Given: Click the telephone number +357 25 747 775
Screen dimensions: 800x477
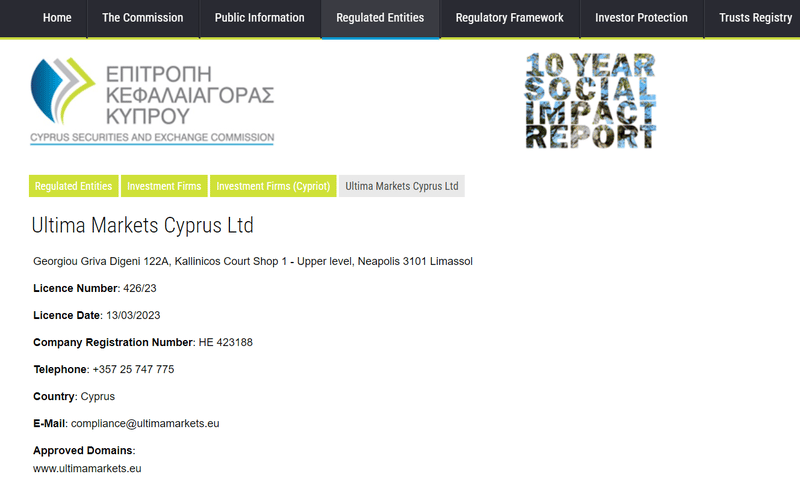Looking at the screenshot, I should [x=133, y=369].
